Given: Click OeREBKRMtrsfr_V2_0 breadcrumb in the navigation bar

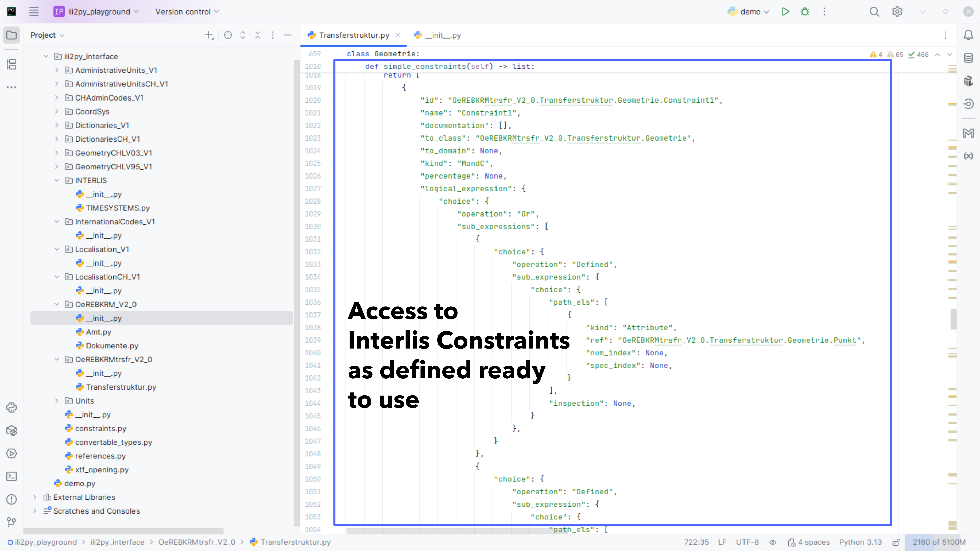Looking at the screenshot, I should coord(197,542).
